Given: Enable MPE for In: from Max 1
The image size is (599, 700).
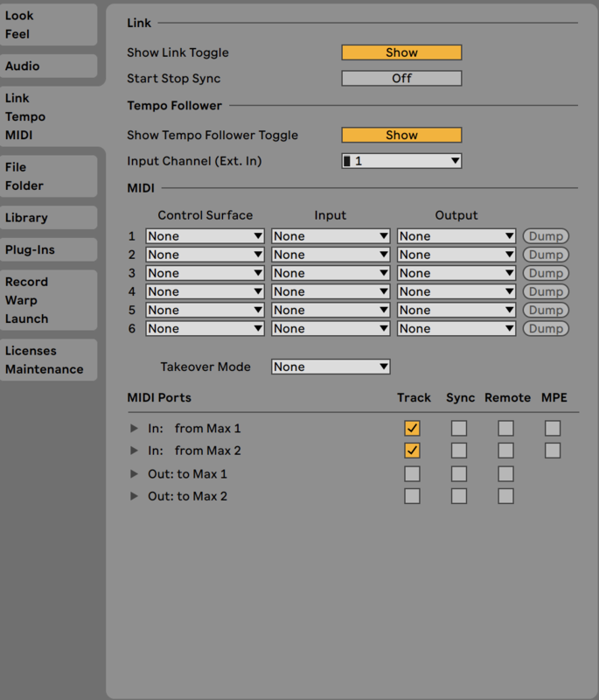Looking at the screenshot, I should coord(553,428).
